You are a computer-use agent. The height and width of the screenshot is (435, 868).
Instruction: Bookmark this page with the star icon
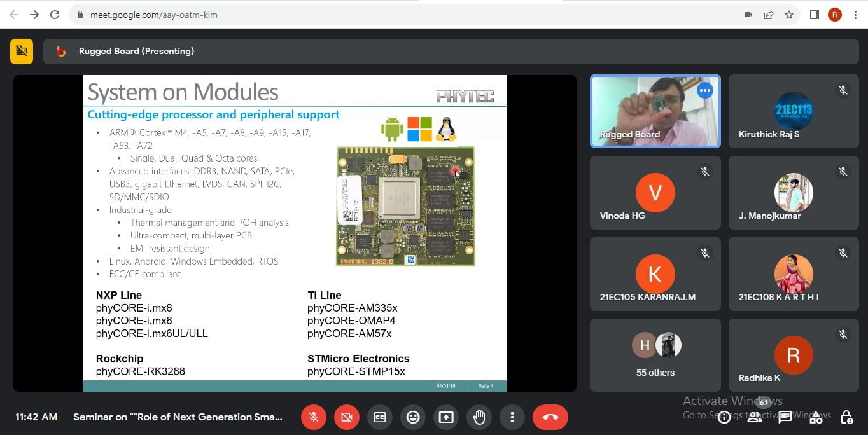pyautogui.click(x=789, y=15)
